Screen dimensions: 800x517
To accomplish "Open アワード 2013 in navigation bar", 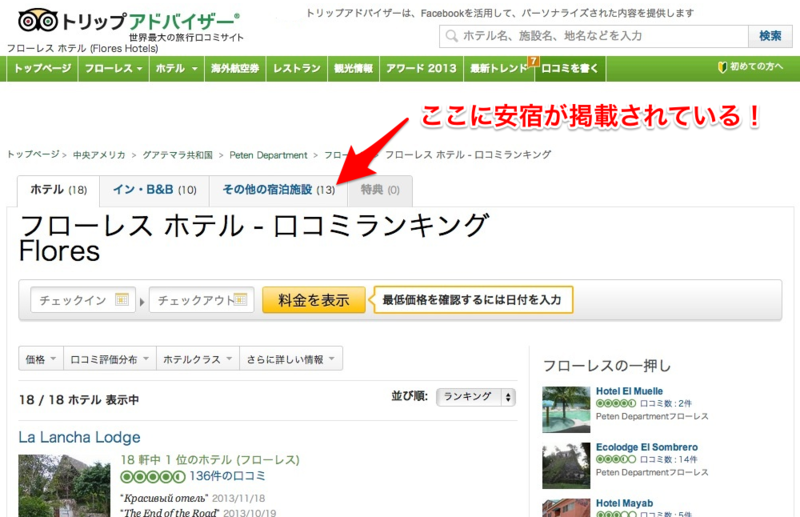I will point(421,68).
